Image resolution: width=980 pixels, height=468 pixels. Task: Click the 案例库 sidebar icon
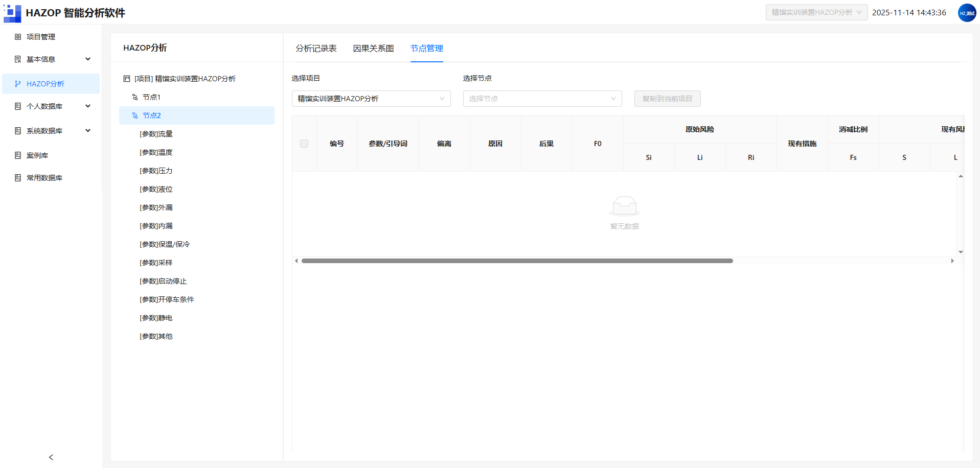point(18,155)
